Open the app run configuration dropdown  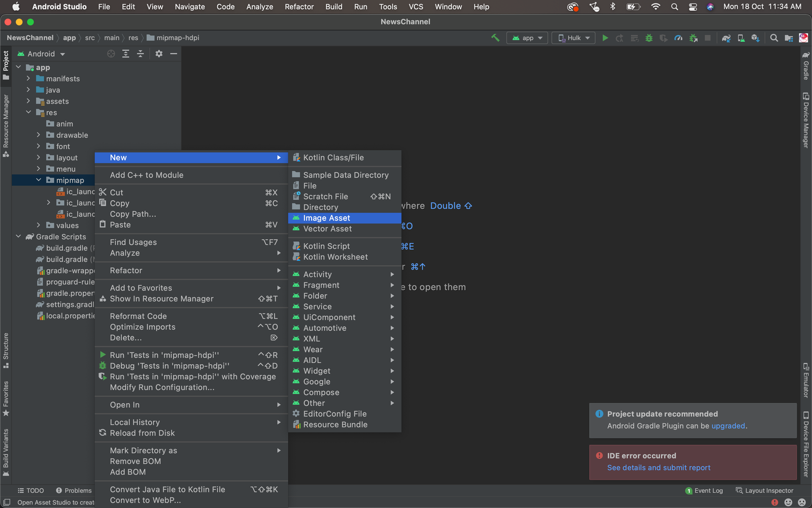(x=527, y=38)
